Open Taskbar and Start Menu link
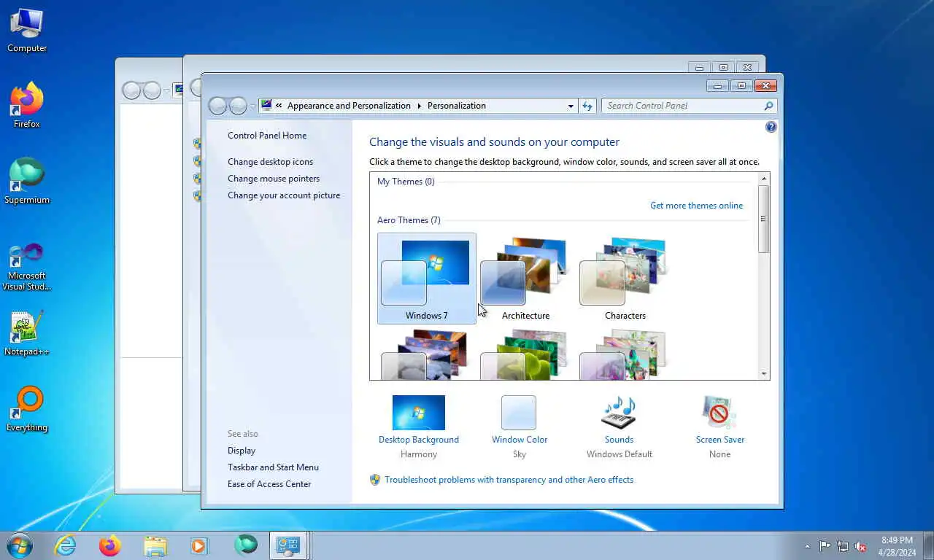 coord(273,467)
